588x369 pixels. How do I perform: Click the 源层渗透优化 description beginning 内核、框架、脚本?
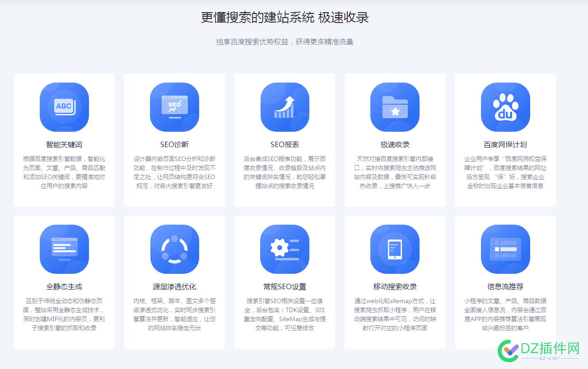[174, 314]
